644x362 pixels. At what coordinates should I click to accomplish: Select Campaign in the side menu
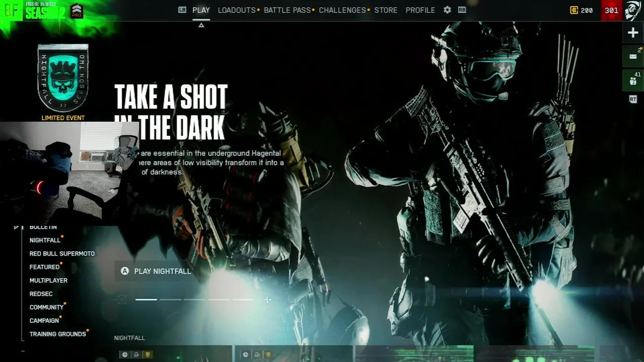click(44, 321)
